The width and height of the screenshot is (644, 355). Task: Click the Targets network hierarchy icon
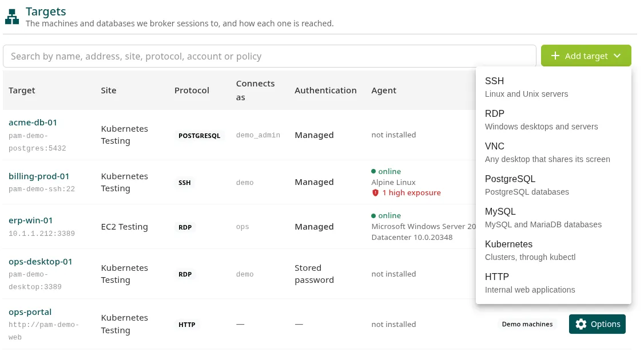click(x=12, y=17)
